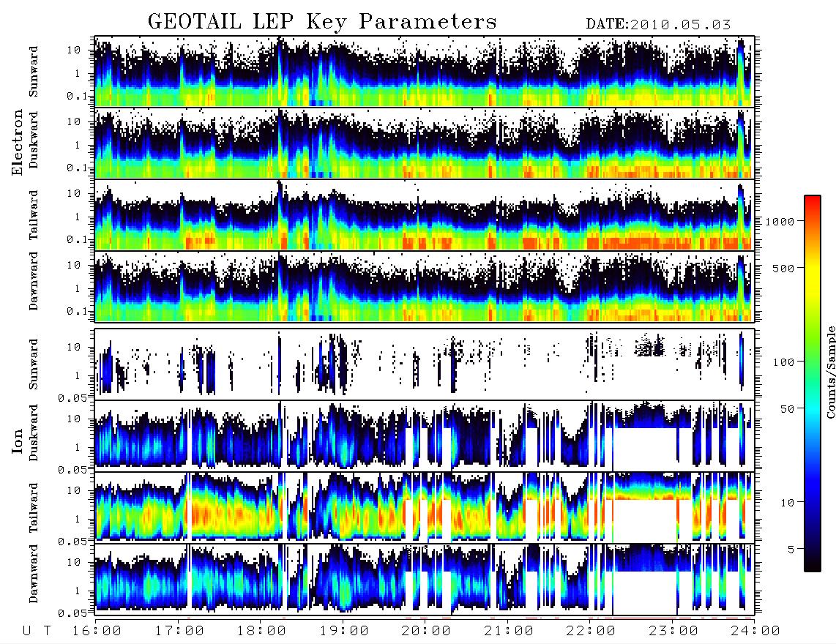Click the "0.05" tick of Ion Sunward panel
836x644 pixels.
pos(73,397)
